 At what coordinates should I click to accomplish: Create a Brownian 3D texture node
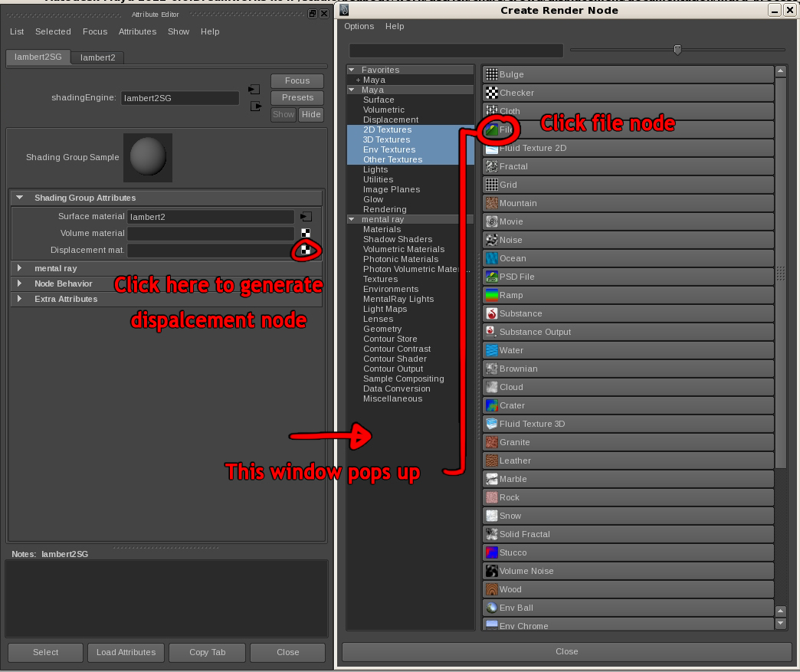[x=628, y=369]
